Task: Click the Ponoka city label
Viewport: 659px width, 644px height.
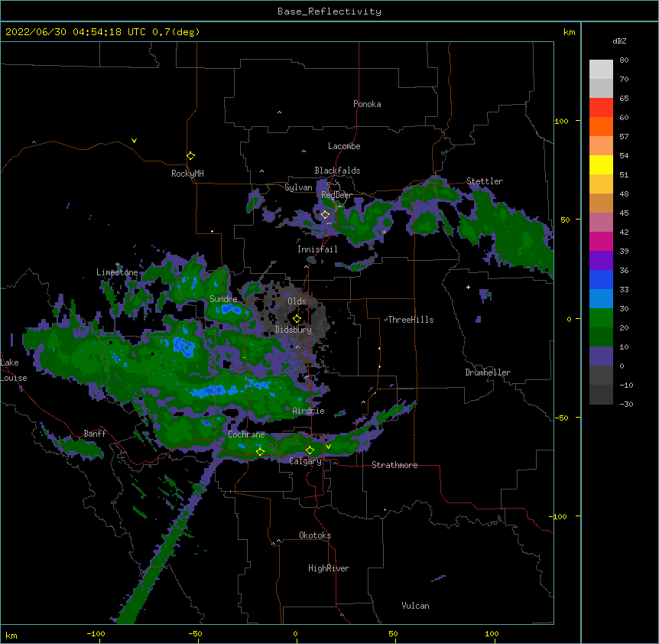Action: point(367,104)
